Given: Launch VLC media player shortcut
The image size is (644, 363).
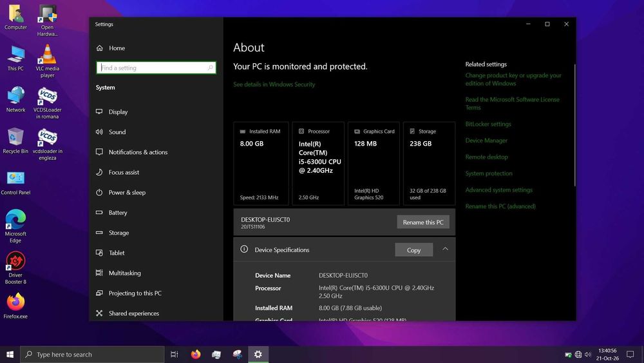Looking at the screenshot, I should point(47,61).
